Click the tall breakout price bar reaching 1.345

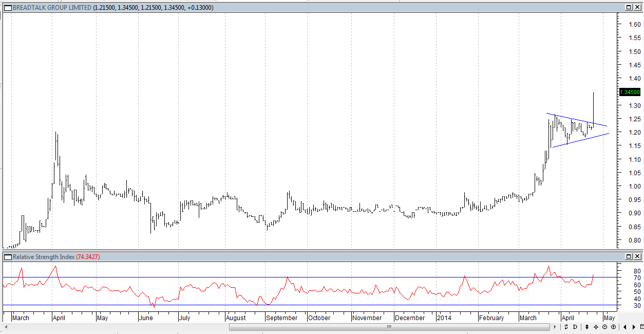tap(593, 109)
